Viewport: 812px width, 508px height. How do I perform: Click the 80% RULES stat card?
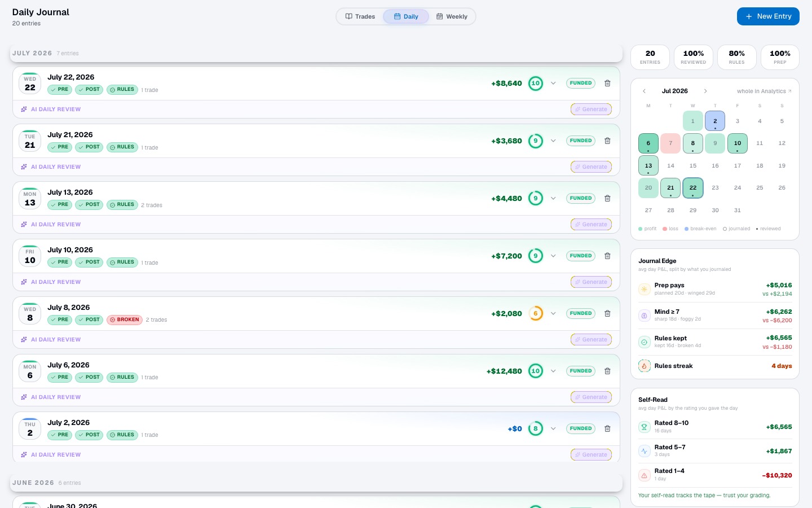click(x=736, y=57)
